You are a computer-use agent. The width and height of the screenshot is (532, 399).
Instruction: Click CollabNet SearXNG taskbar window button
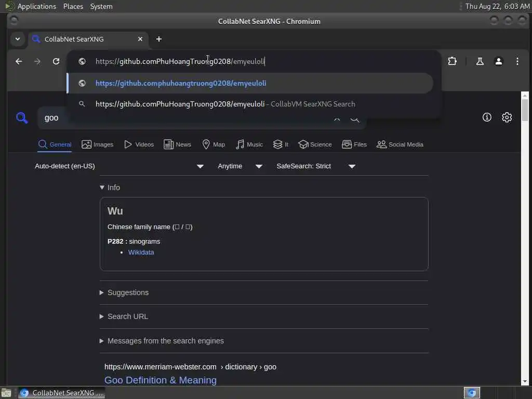(x=62, y=393)
